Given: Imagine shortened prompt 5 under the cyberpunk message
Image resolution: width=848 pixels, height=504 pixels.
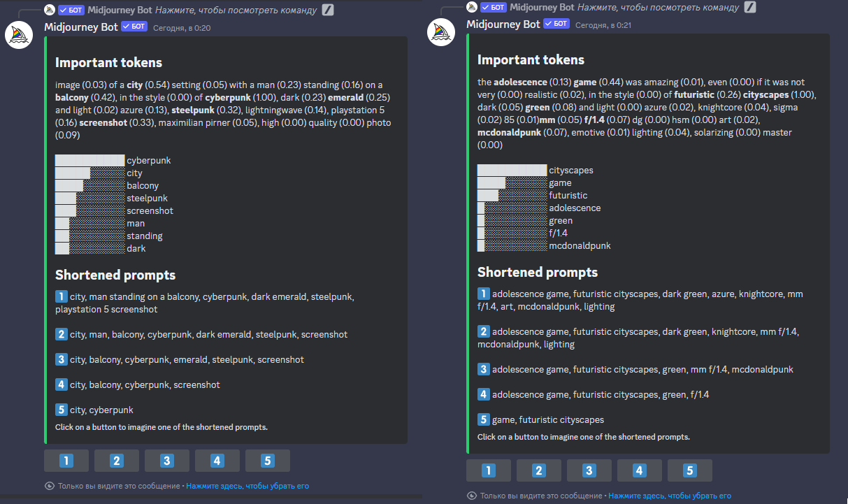Looking at the screenshot, I should (x=268, y=461).
